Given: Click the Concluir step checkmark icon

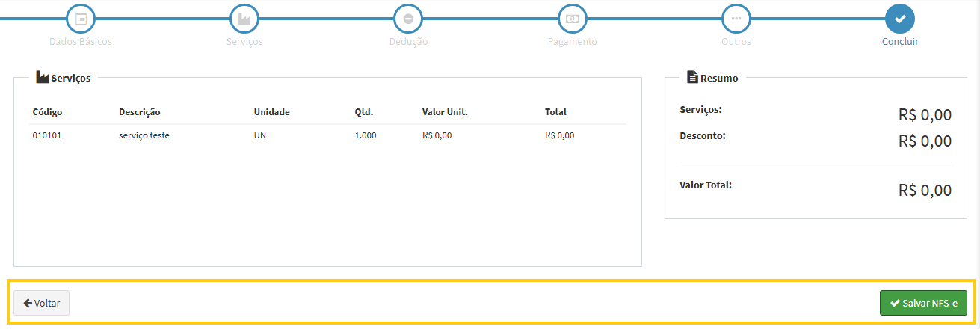Looking at the screenshot, I should pyautogui.click(x=900, y=18).
